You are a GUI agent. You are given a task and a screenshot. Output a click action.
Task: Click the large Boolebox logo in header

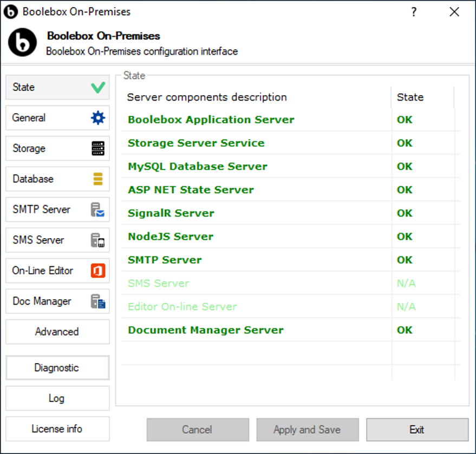(x=22, y=42)
